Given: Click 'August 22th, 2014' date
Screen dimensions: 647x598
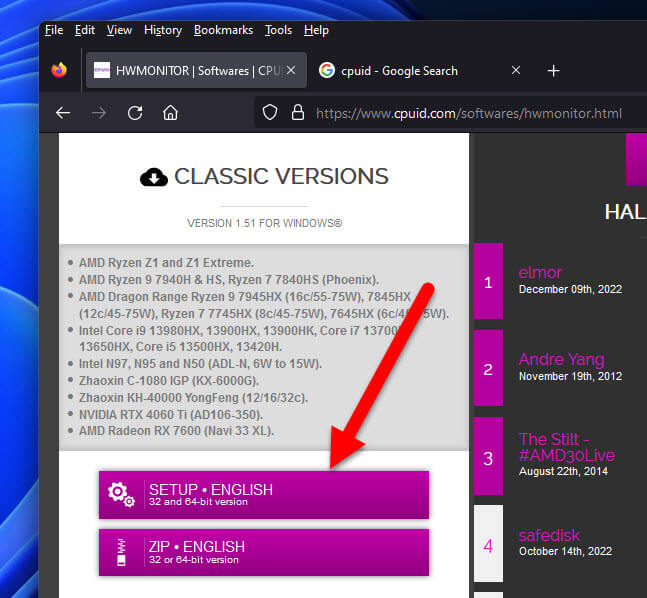Looking at the screenshot, I should (563, 471).
